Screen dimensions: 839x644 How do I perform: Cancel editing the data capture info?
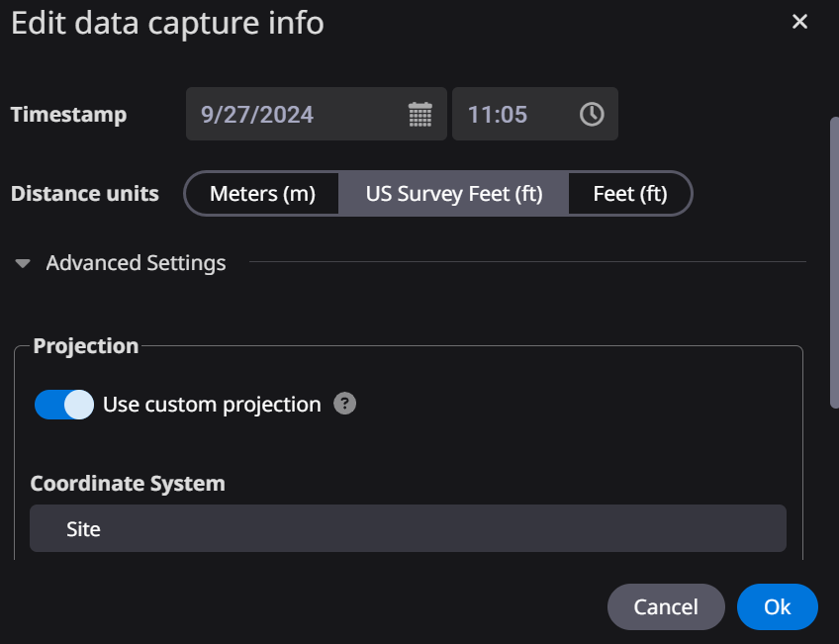(x=666, y=607)
